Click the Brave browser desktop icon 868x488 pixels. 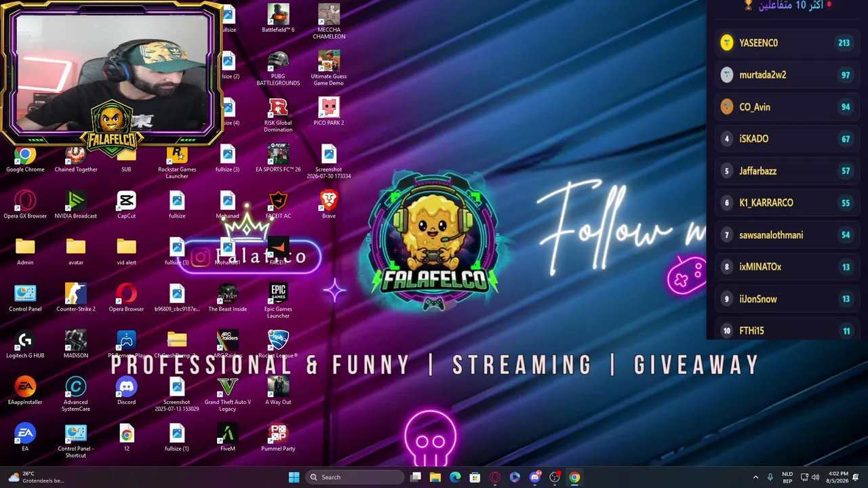click(x=329, y=205)
